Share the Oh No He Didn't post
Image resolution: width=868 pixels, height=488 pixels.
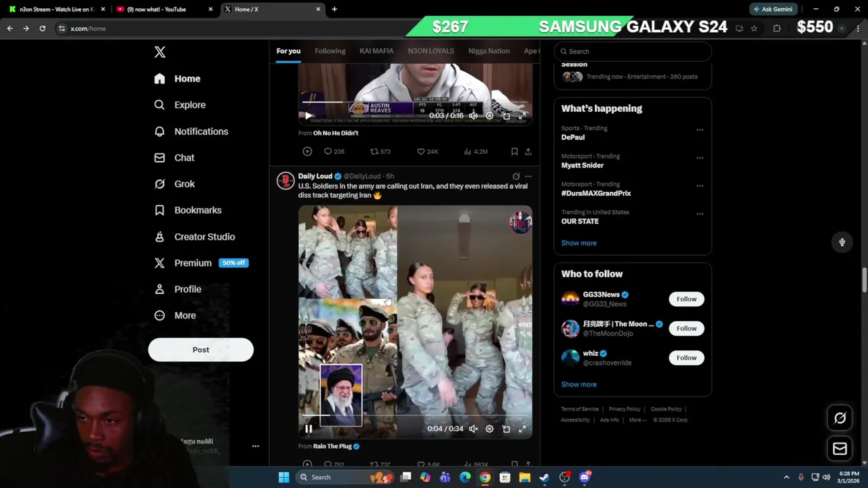tap(528, 152)
